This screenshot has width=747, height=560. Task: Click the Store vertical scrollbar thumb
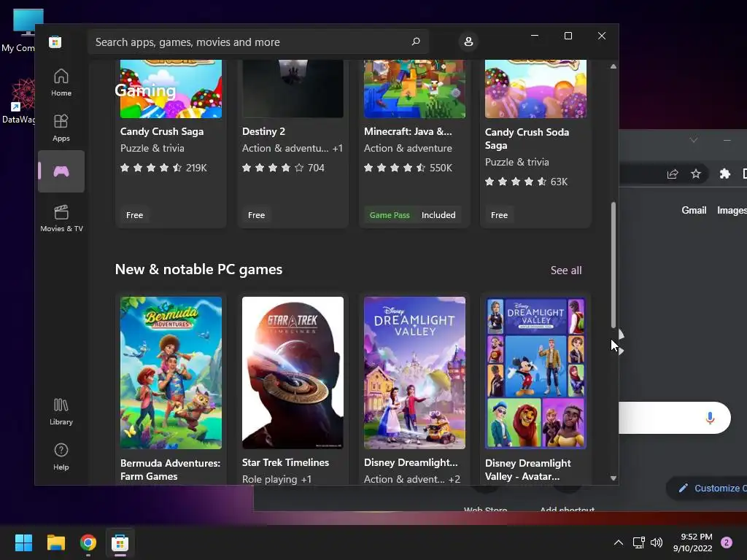[613, 265]
